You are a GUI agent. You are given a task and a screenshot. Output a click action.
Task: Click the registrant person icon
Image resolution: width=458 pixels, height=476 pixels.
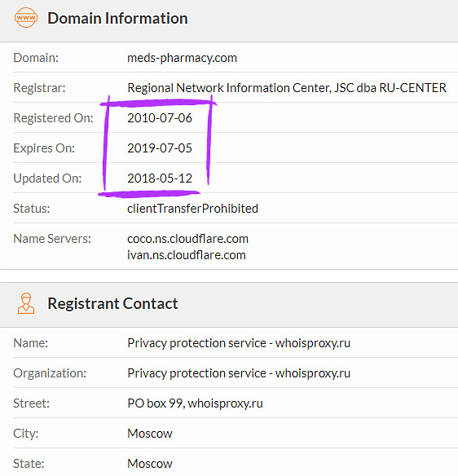(26, 303)
